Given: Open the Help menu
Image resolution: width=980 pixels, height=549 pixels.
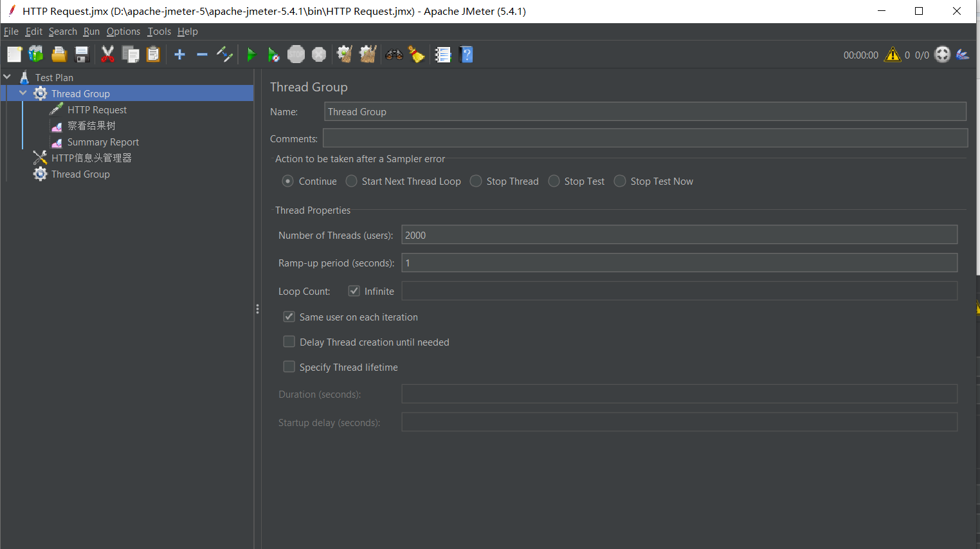Looking at the screenshot, I should point(188,32).
